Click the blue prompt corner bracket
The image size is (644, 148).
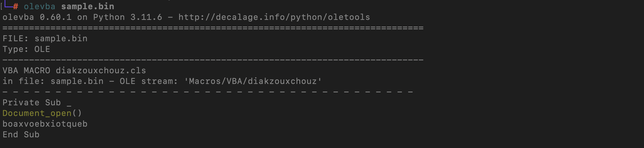tap(8, 4)
